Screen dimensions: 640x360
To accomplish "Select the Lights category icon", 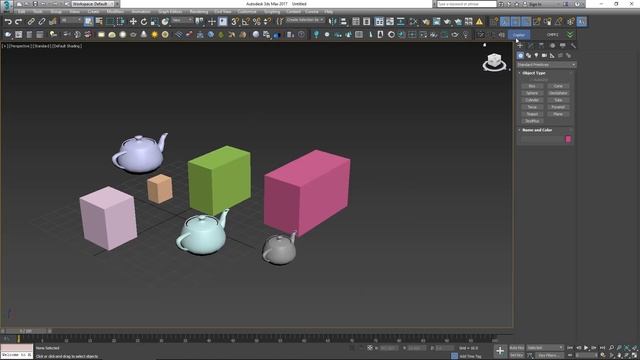I will (536, 56).
